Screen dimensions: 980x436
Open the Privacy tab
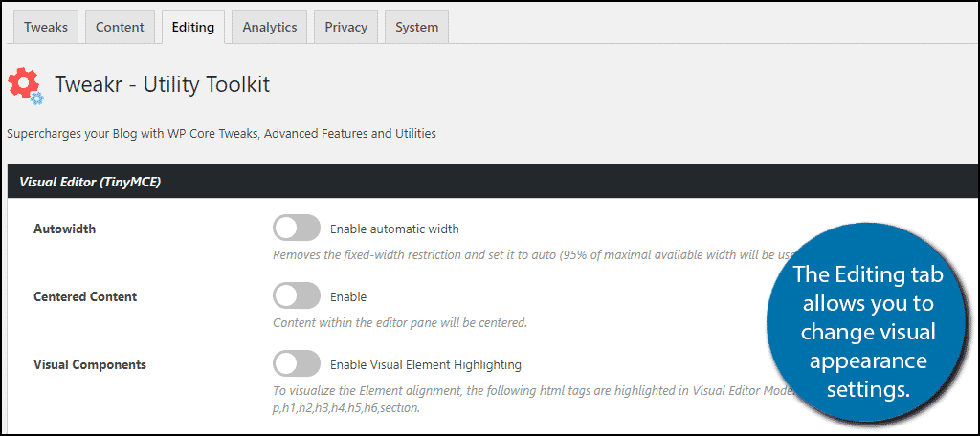pos(345,28)
